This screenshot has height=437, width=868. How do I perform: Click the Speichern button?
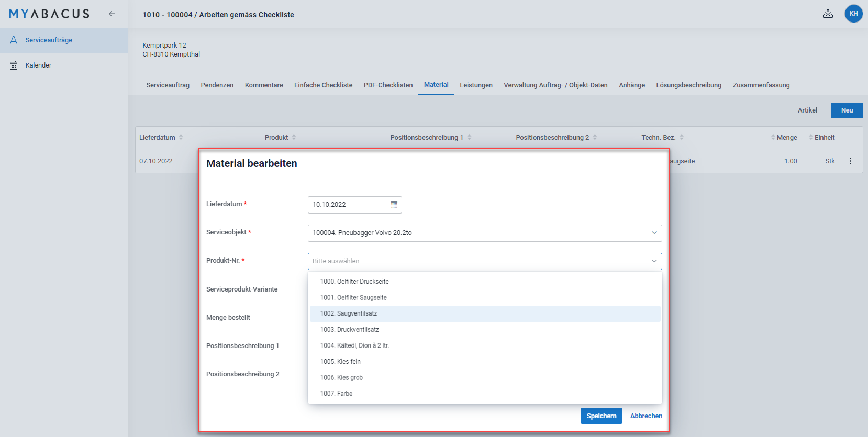click(x=601, y=416)
